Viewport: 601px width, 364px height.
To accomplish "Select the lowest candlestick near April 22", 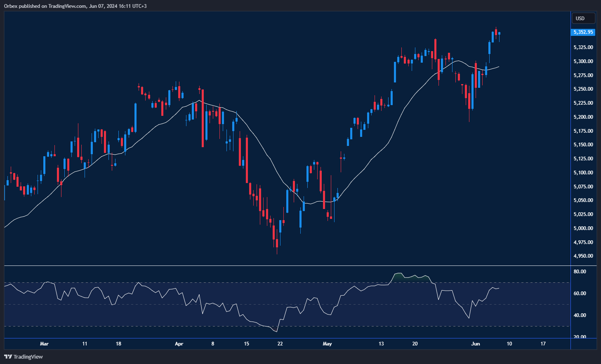I will coord(277,242).
